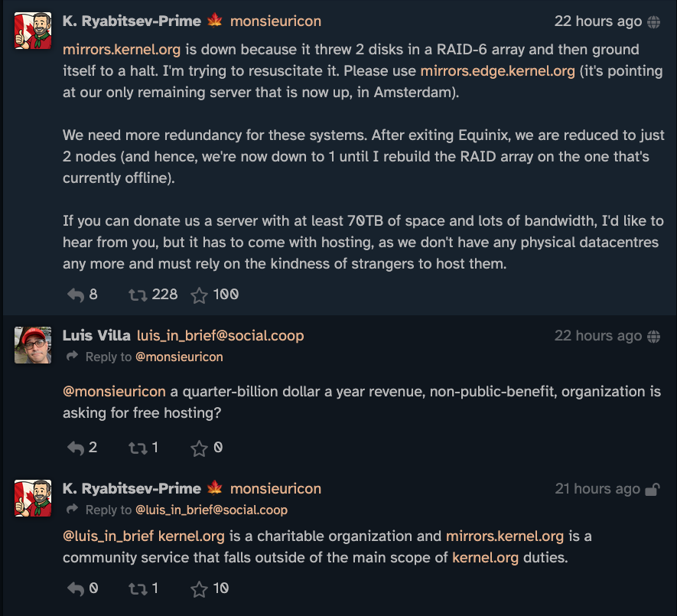Open the luis_in_brief@social.coop handle
The height and width of the screenshot is (616, 677).
220,335
